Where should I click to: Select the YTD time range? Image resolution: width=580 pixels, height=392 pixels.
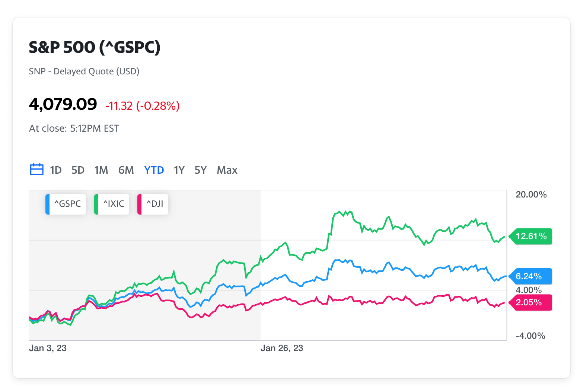(x=154, y=170)
